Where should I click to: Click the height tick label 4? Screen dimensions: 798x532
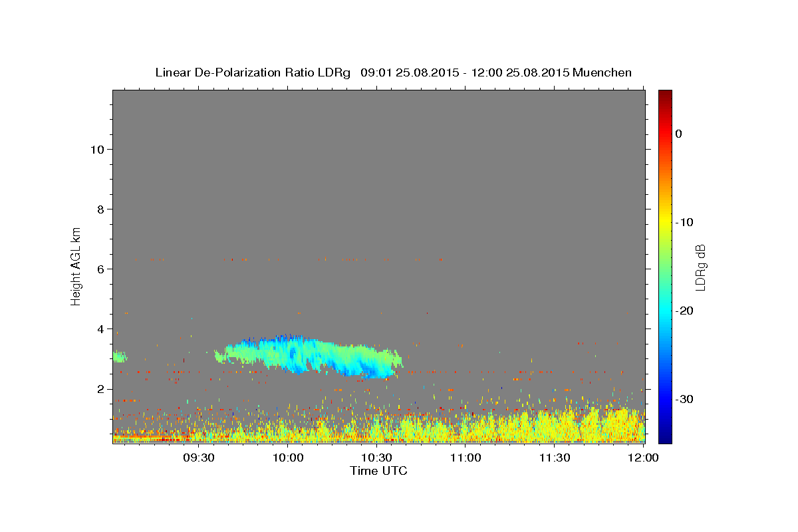(100, 329)
